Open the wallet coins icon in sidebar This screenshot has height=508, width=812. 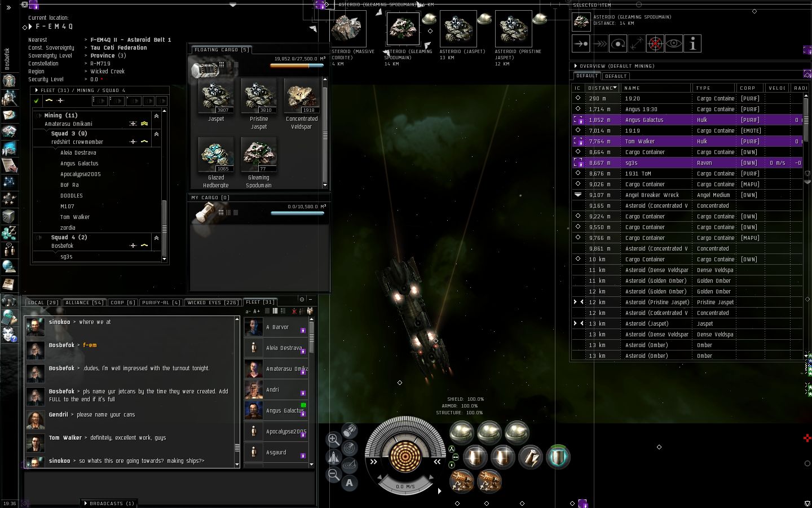9,232
